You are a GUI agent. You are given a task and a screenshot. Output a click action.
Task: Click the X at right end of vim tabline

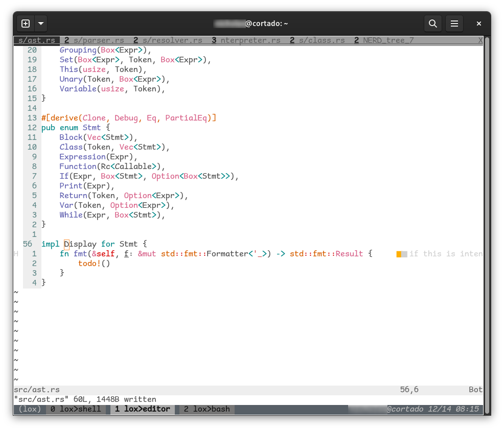pos(480,40)
